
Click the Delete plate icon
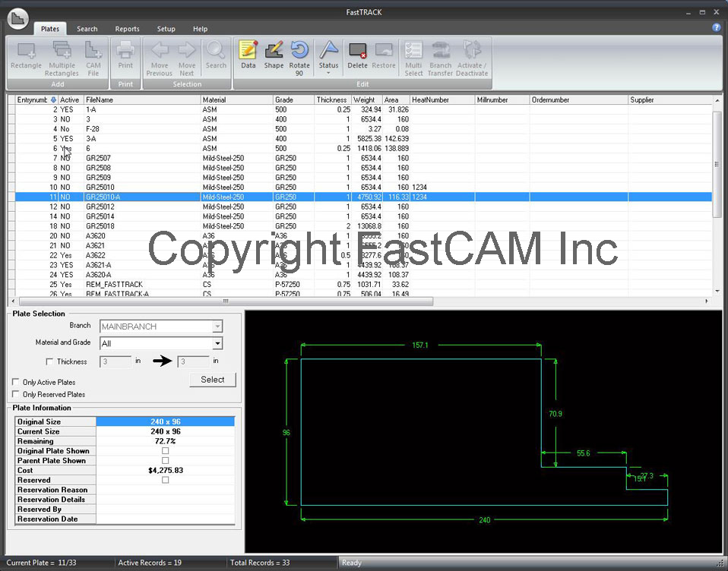[x=357, y=50]
